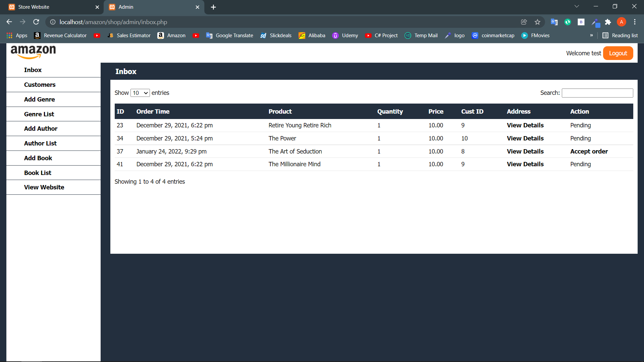
Task: Open the Google Translate bookmark
Action: pyautogui.click(x=234, y=35)
